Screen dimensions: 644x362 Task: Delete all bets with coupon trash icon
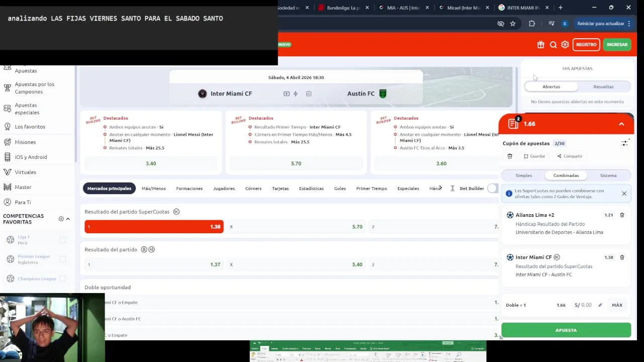pos(510,156)
